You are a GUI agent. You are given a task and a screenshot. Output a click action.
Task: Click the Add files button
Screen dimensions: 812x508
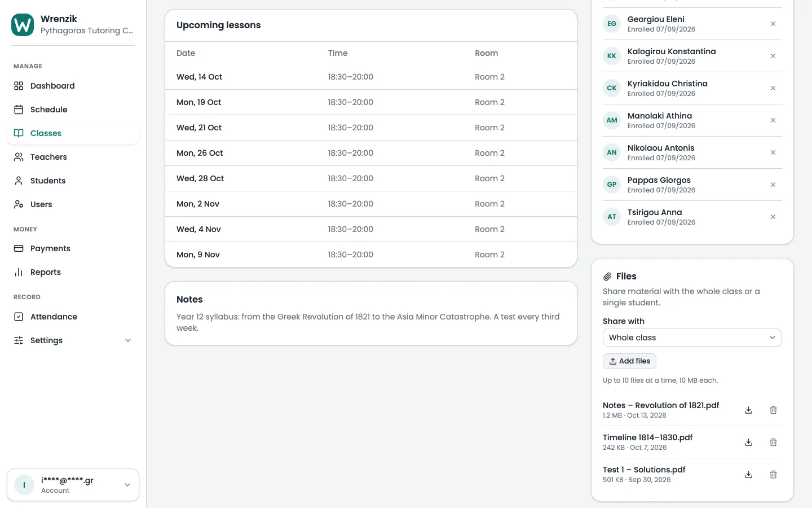click(629, 361)
